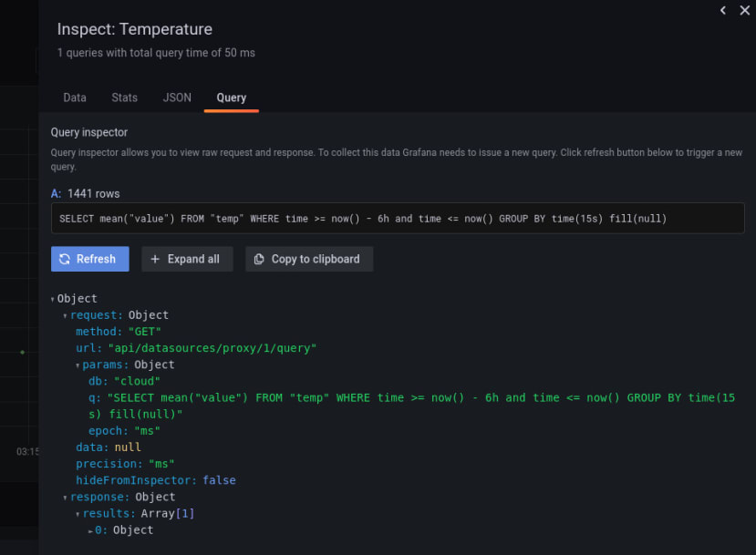Collapse the inspector drawer with the chevron icon
Image resolution: width=756 pixels, height=555 pixels.
pyautogui.click(x=723, y=11)
